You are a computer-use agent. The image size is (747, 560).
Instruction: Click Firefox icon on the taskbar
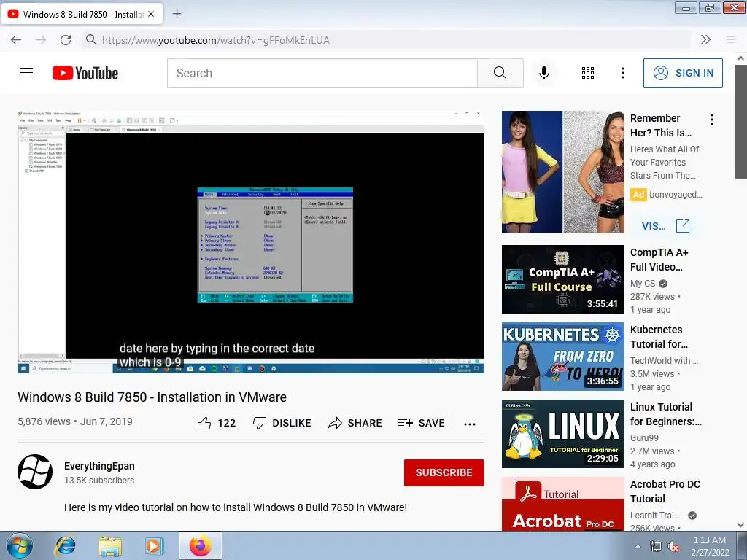(x=200, y=545)
